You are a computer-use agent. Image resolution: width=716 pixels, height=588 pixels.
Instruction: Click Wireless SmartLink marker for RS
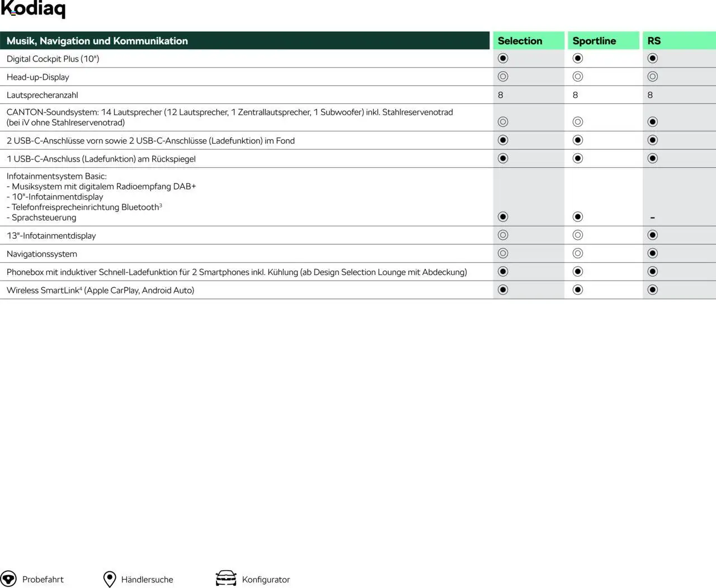[x=652, y=290]
